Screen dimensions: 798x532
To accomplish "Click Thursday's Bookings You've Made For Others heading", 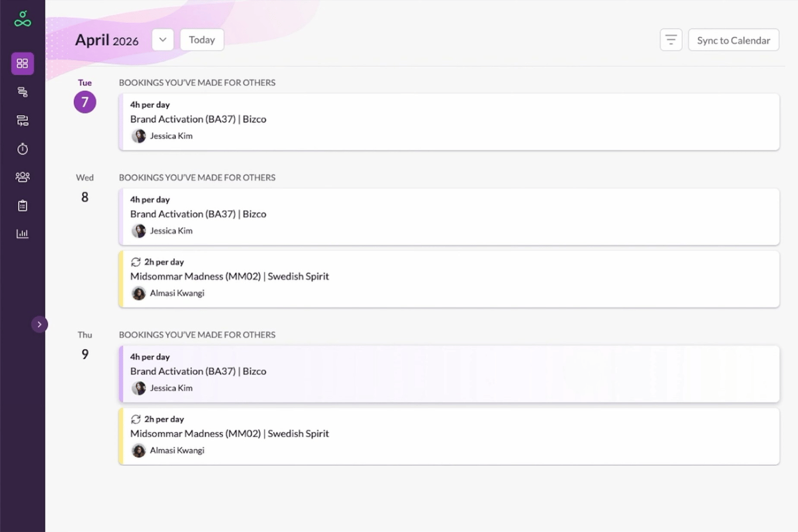I will pyautogui.click(x=197, y=335).
